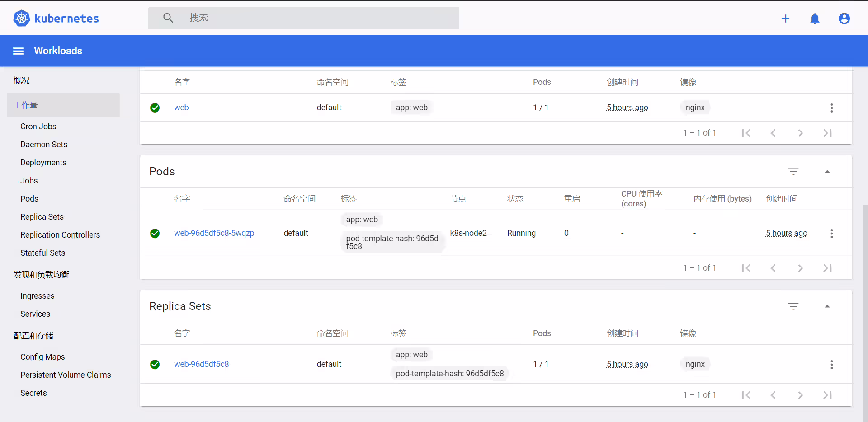This screenshot has height=422, width=868.
Task: Click the plus create resource icon
Action: pyautogui.click(x=785, y=19)
